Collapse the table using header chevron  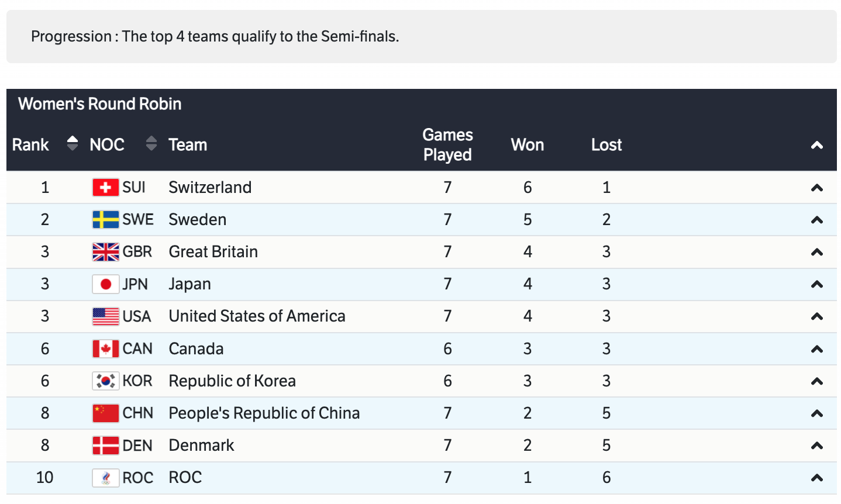pyautogui.click(x=817, y=145)
